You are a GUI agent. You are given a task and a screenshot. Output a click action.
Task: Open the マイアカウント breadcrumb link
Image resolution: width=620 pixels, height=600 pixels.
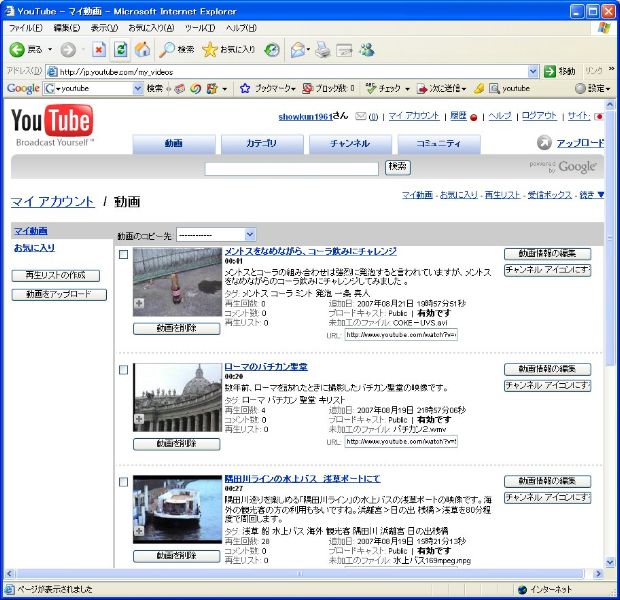52,201
